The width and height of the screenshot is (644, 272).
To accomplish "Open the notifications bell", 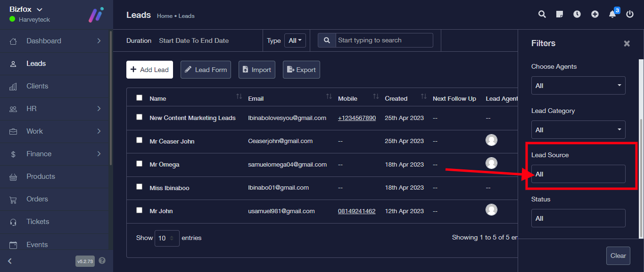I will 612,14.
